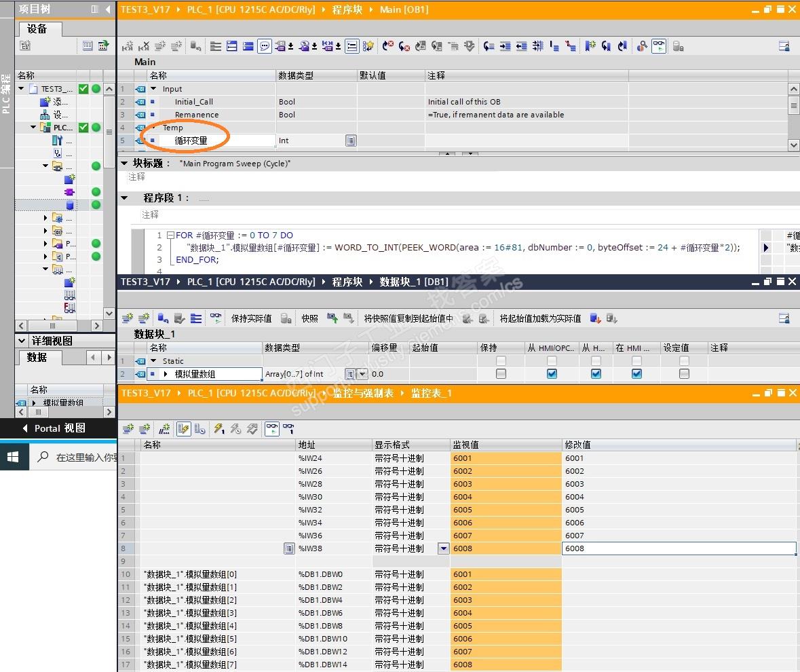
Task: Click the lightning modify-now icon in watch table
Action: (218, 428)
